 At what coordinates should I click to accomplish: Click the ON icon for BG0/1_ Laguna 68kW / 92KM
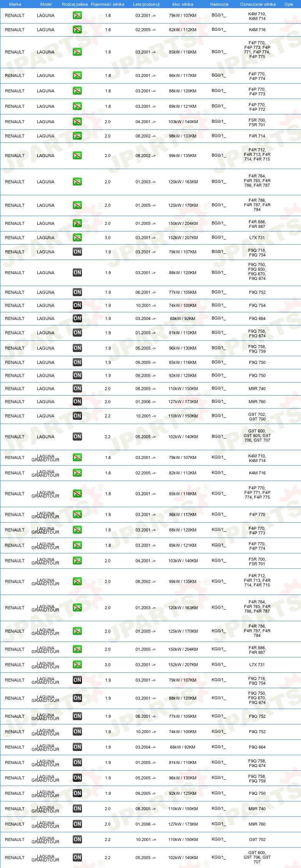(77, 318)
